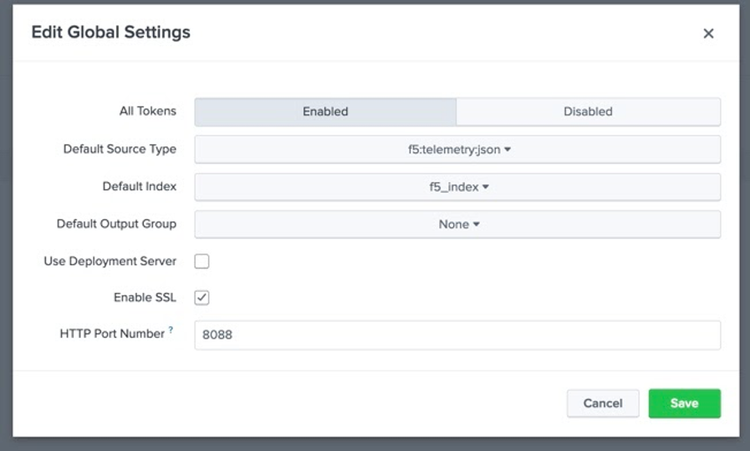The height and width of the screenshot is (451, 750).
Task: Click the Use Deployment Server label
Action: pyautogui.click(x=110, y=261)
